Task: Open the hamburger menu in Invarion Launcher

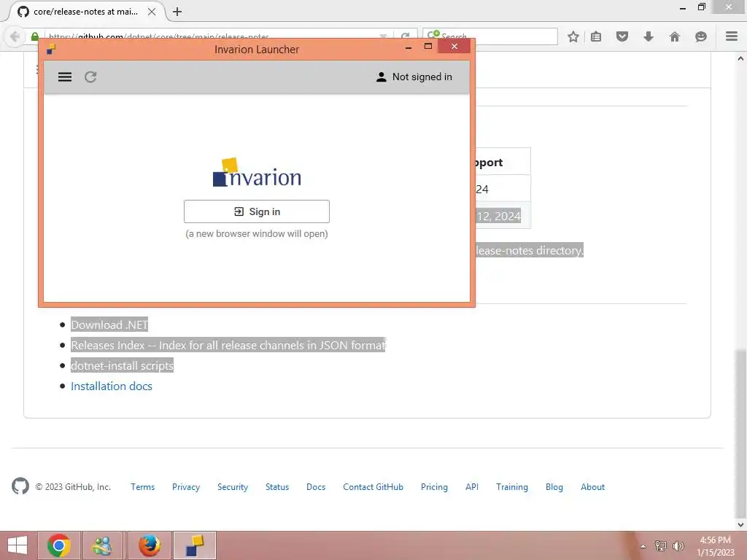Action: [x=65, y=77]
